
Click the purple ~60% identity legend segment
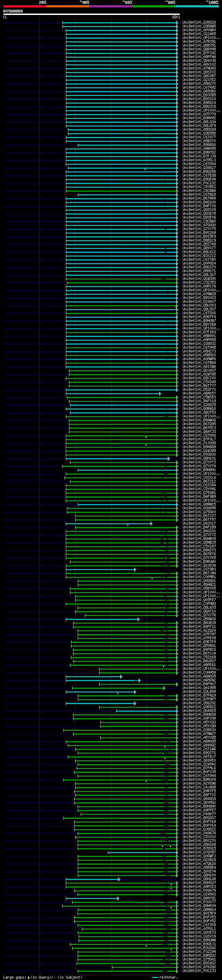(x=111, y=7)
